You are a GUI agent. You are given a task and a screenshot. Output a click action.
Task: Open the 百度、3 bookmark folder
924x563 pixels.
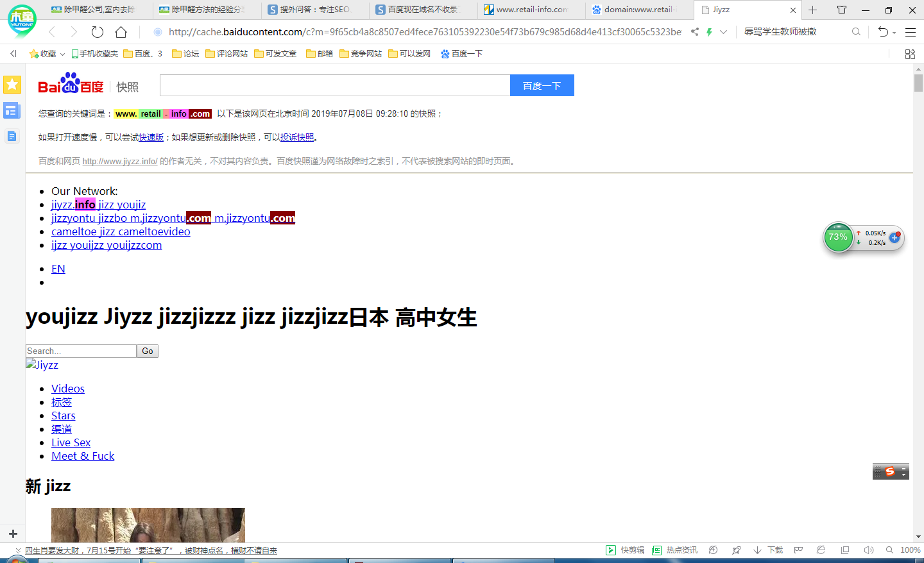point(142,54)
